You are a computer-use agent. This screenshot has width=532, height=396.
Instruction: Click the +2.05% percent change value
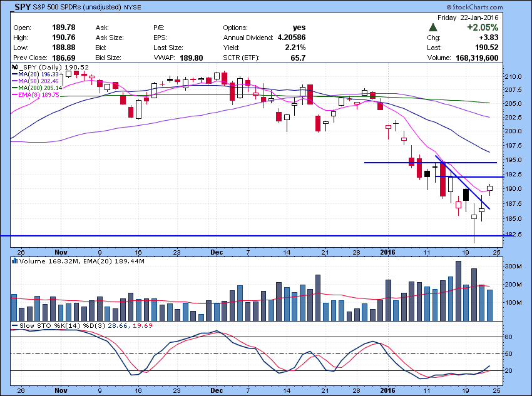pos(483,28)
